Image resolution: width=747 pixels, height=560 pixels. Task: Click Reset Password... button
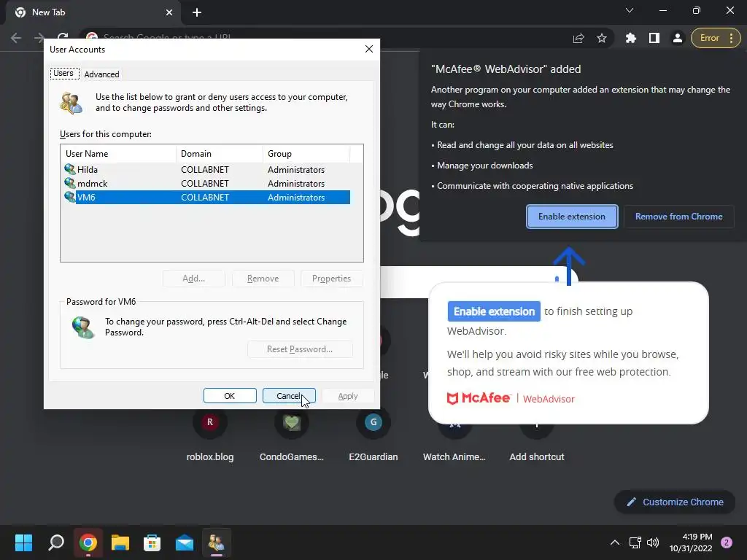(300, 349)
